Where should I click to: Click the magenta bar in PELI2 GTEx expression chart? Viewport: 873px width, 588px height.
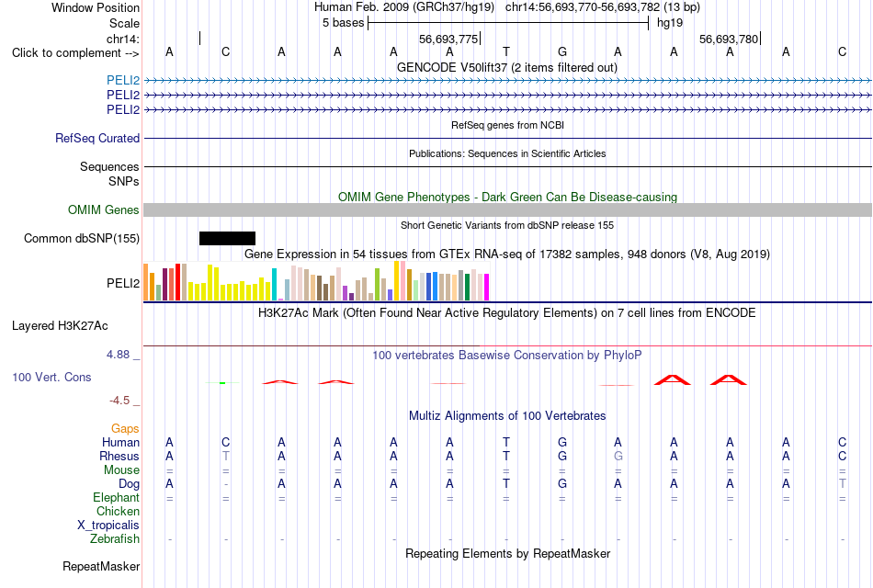487,288
